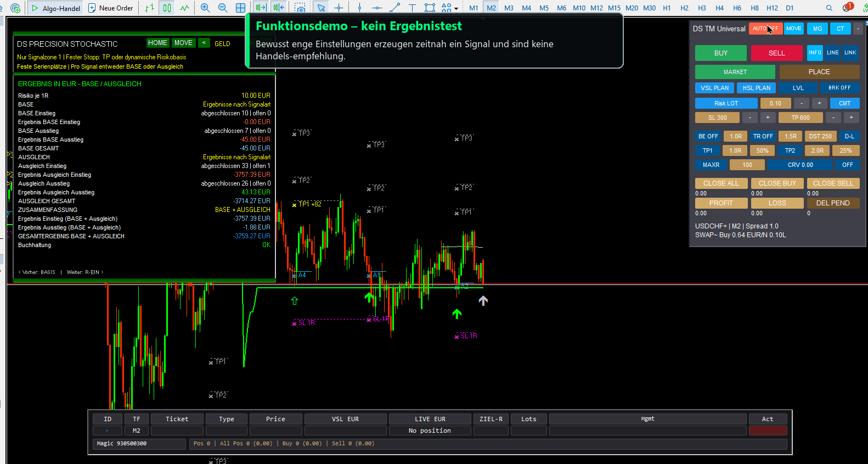Open the shapes objects dropdown arrow
This screenshot has width=868, height=464.
[x=456, y=8]
